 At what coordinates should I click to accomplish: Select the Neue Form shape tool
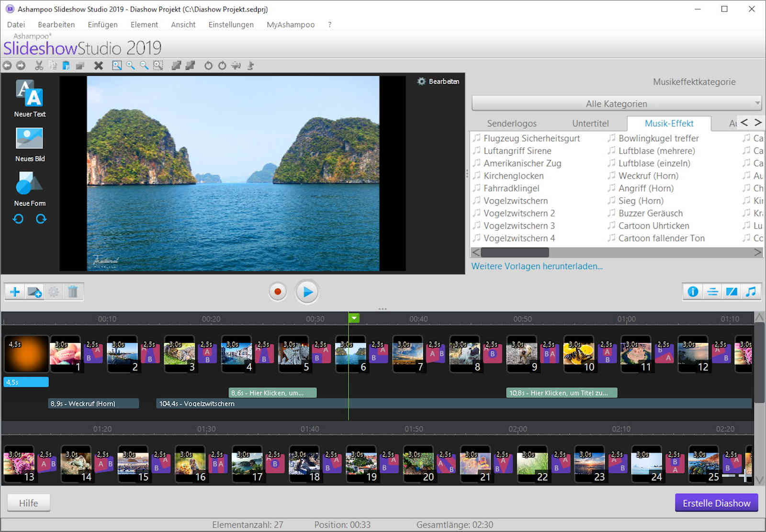29,183
